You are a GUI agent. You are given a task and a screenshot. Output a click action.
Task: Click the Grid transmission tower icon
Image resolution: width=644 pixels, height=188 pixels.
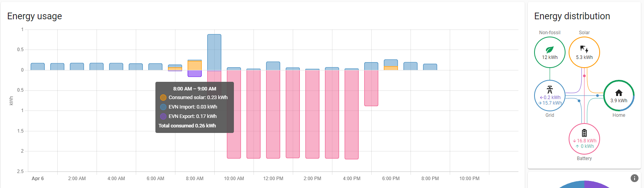[x=550, y=90]
